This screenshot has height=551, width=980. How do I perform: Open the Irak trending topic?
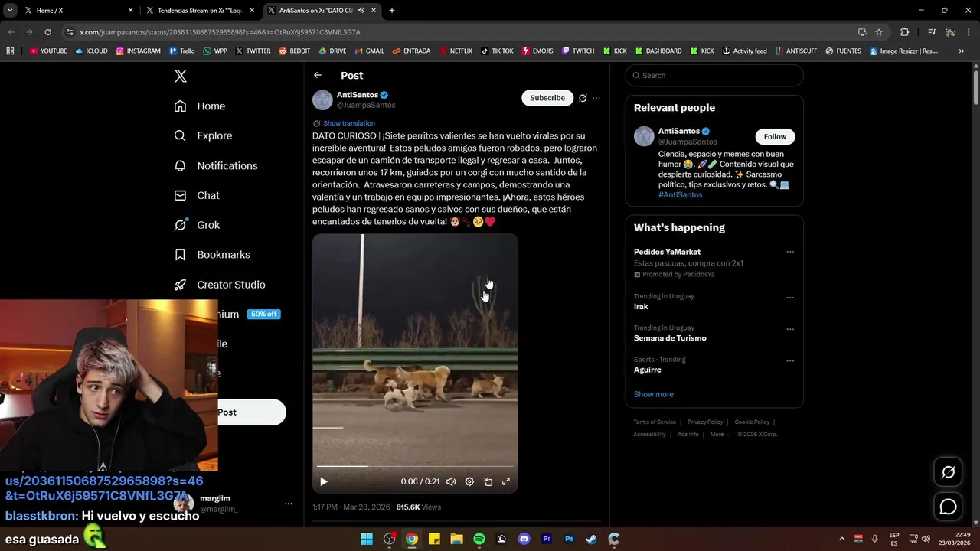[x=641, y=306]
